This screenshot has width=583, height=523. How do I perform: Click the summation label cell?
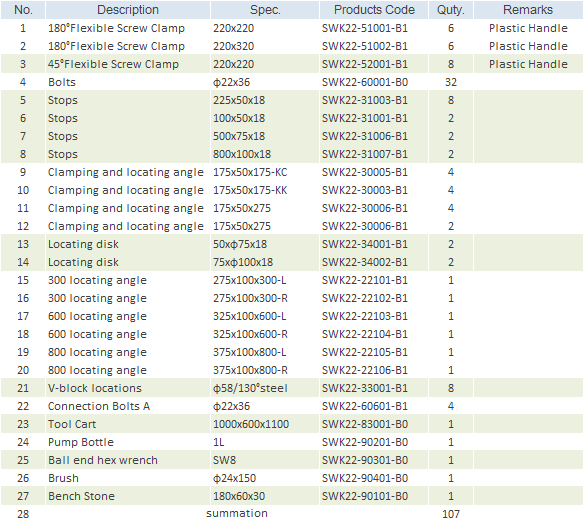point(237,513)
